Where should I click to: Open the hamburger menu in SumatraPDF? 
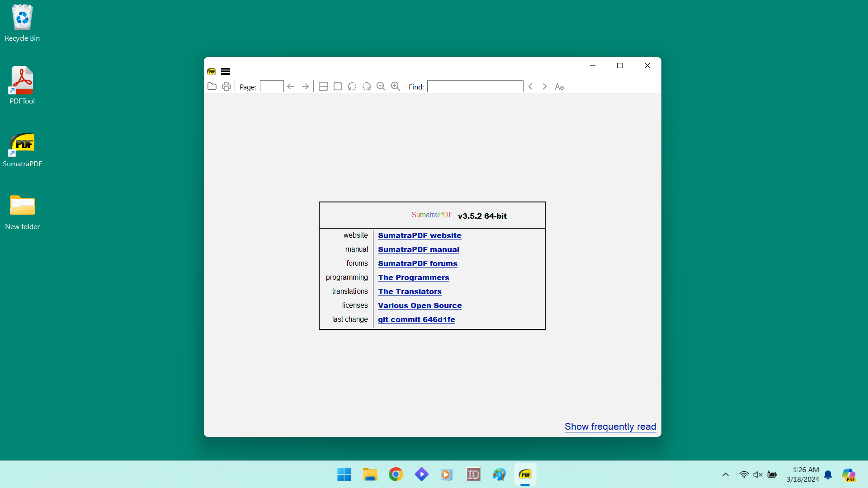coord(226,71)
